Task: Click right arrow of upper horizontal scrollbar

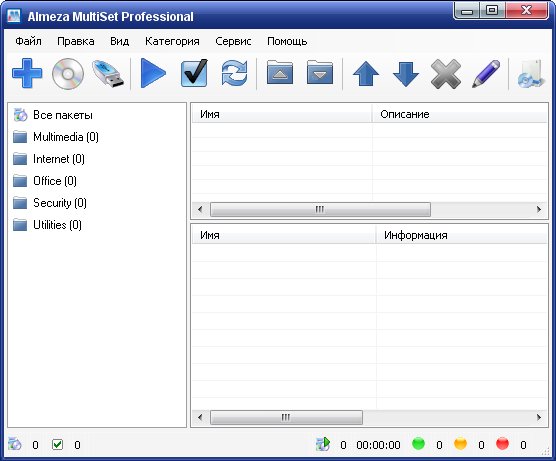Action: pos(539,209)
